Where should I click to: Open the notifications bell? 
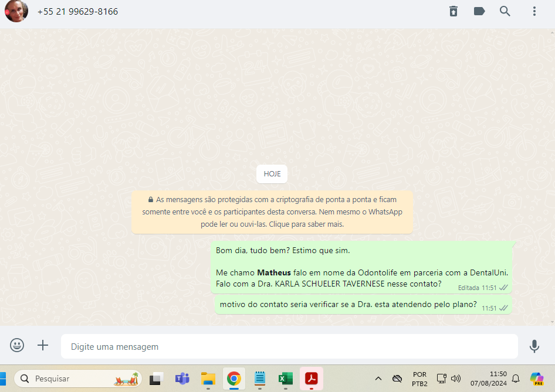516,379
